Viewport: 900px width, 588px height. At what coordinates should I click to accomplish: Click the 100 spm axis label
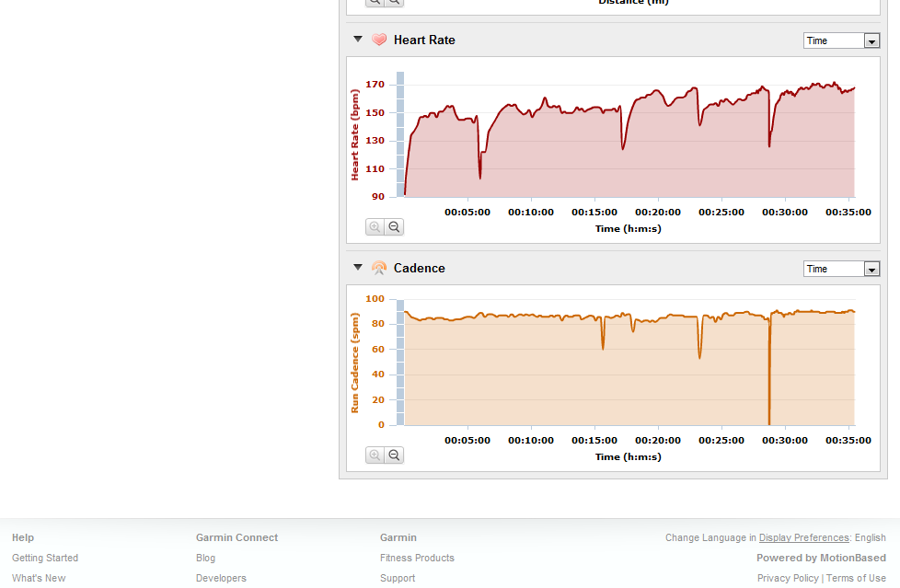pyautogui.click(x=375, y=298)
